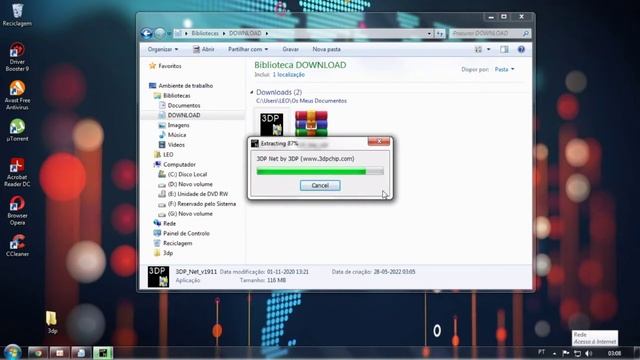Click the Bibliotecas breadcrumb in the address bar
Viewport: 640px width, 360px height.
coord(205,33)
